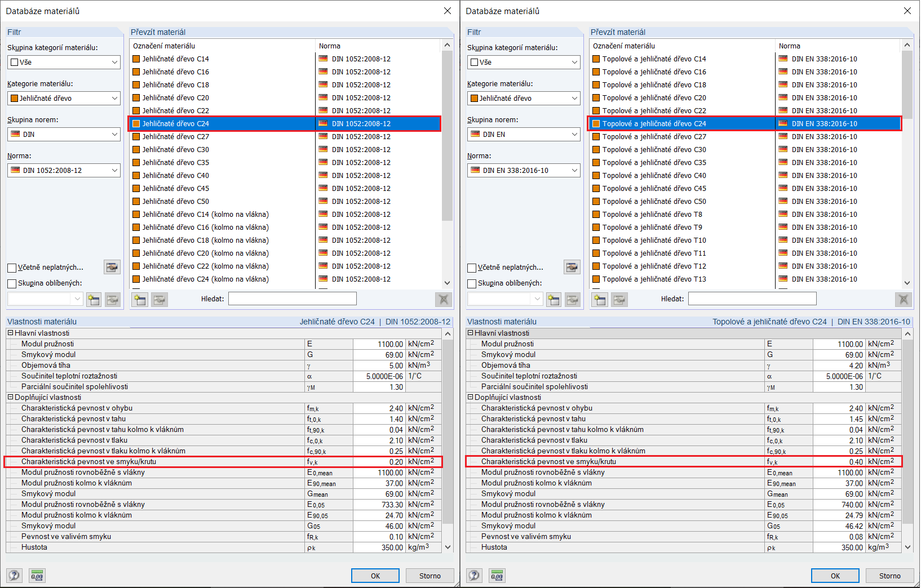Select 'Topolové a jehličnaté dřevo T10' material
921x588 pixels.
pos(745,240)
